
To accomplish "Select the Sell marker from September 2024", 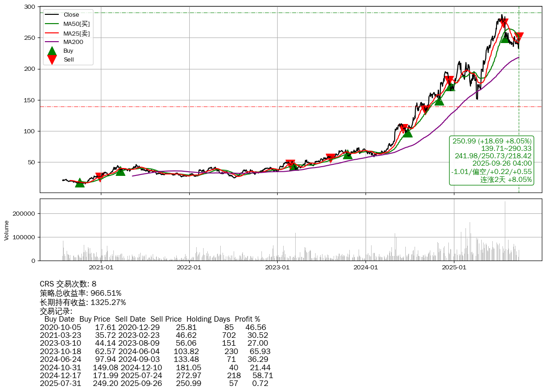I will (425, 109).
